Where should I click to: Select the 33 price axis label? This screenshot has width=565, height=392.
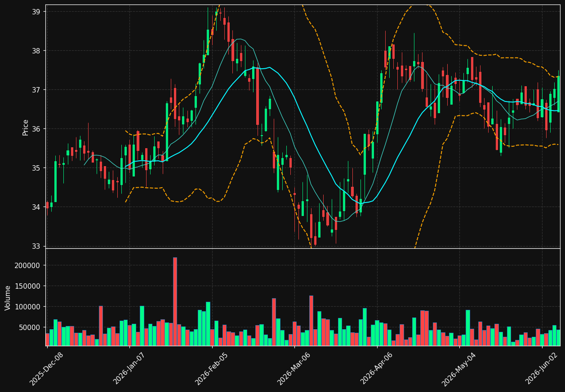37,246
